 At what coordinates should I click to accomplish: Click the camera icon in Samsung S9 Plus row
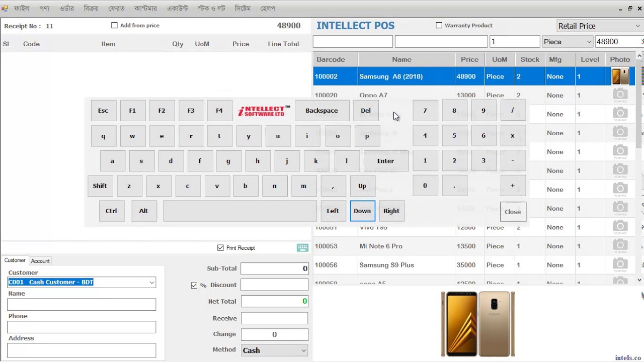620,265
